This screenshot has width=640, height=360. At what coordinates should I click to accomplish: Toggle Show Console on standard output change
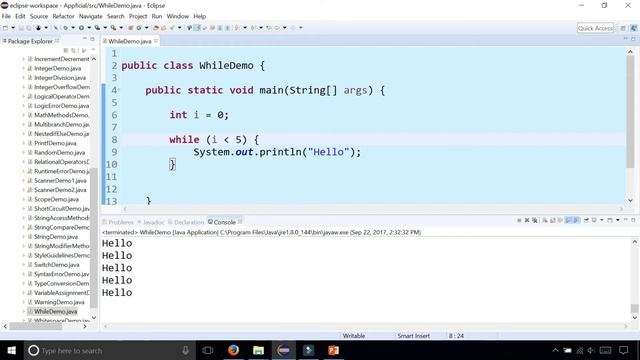568,220
